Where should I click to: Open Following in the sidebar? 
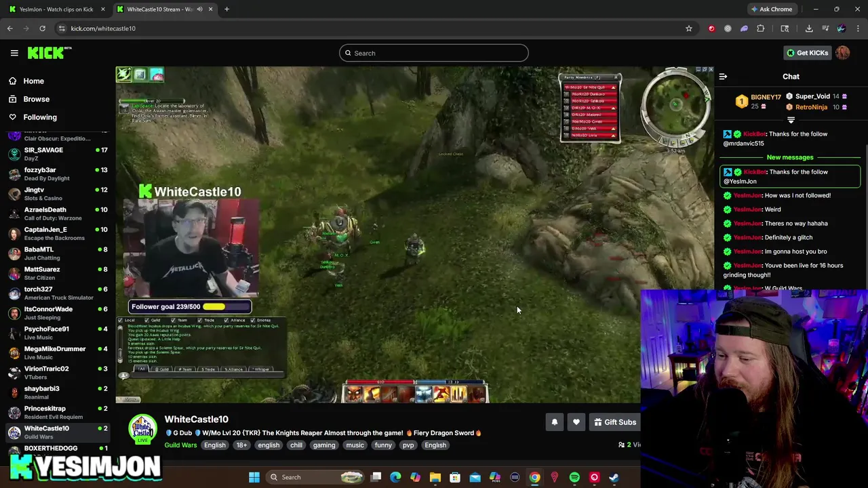[x=40, y=117]
